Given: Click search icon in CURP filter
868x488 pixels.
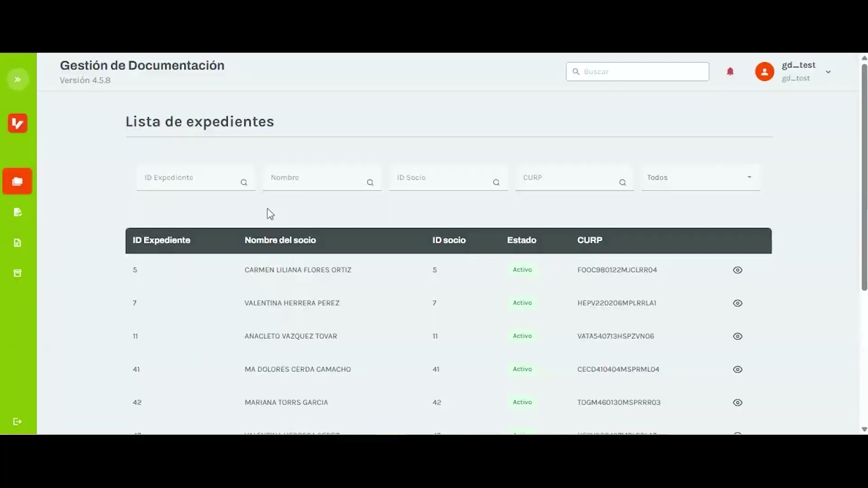Looking at the screenshot, I should click(623, 183).
